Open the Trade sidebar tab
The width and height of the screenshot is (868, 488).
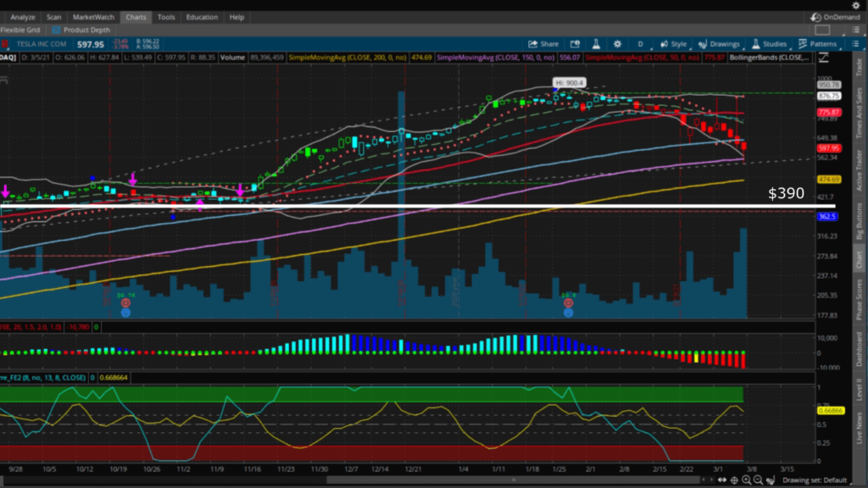click(x=860, y=67)
